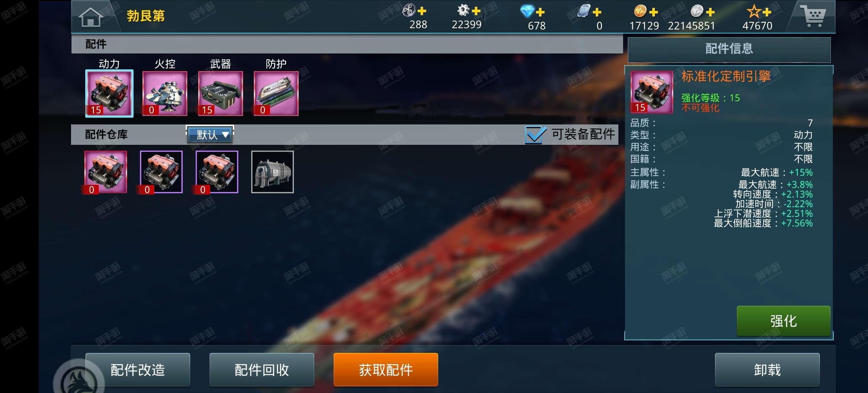868x393 pixels.
Task: Add more gold coins
Action: pyautogui.click(x=653, y=13)
